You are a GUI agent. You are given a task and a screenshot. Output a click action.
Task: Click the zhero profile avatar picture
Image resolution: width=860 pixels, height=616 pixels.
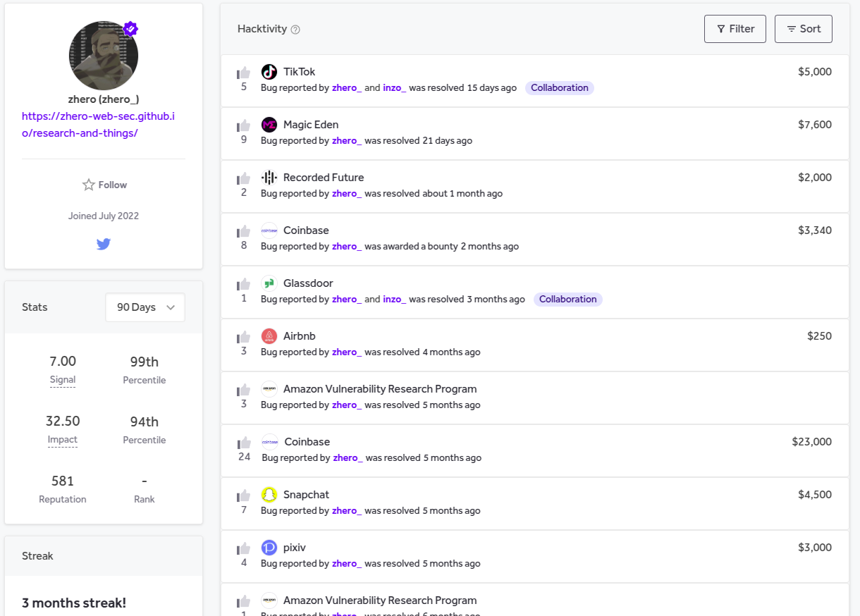[x=104, y=56]
